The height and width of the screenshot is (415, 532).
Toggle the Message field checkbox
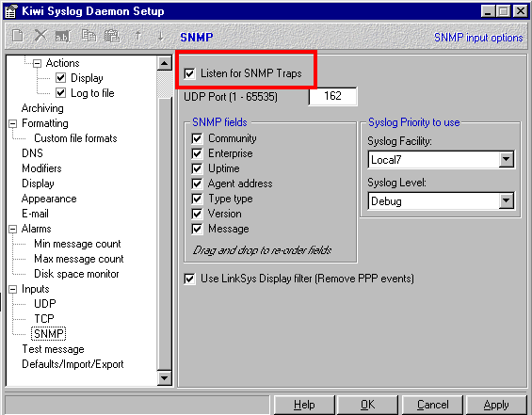[197, 229]
